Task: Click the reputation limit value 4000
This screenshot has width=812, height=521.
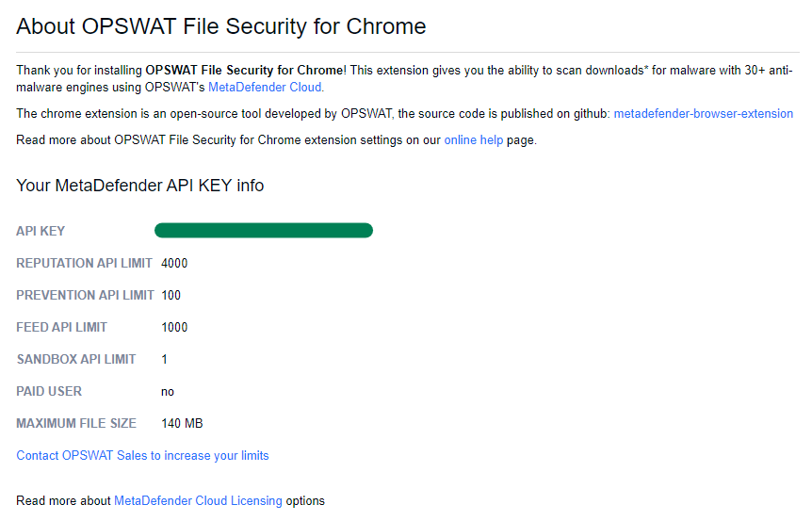Action: point(174,263)
